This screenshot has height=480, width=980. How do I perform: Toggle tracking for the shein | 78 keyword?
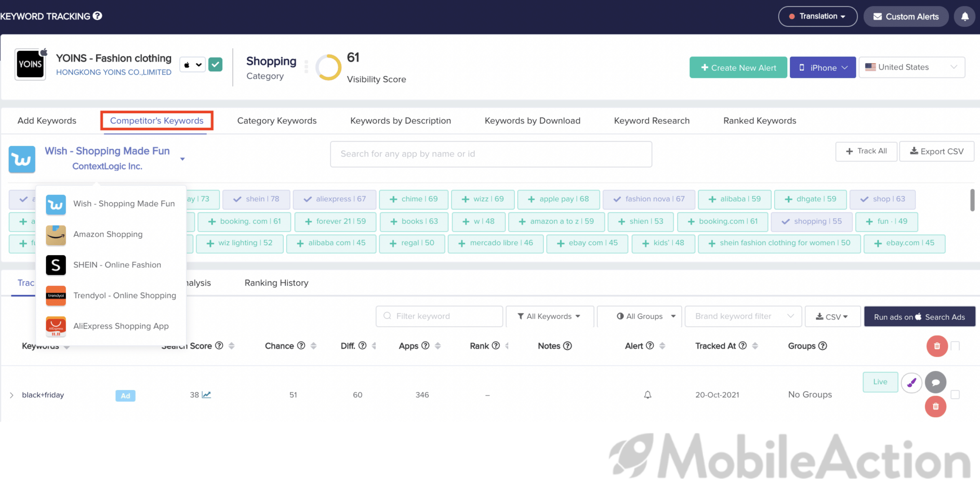click(x=256, y=199)
